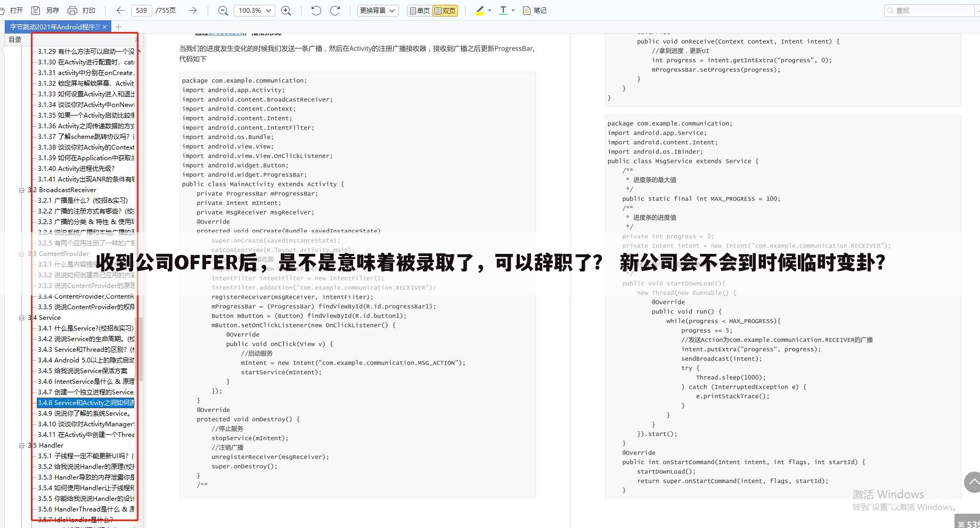Click the zoom in magnifier icon
Image resolution: width=980 pixels, height=528 pixels.
point(286,10)
